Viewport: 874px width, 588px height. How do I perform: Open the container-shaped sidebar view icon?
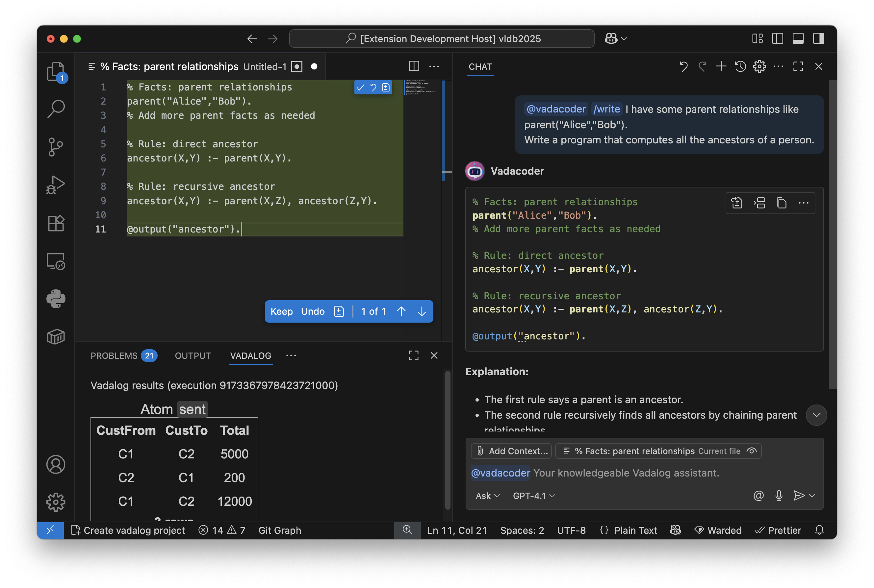56,337
